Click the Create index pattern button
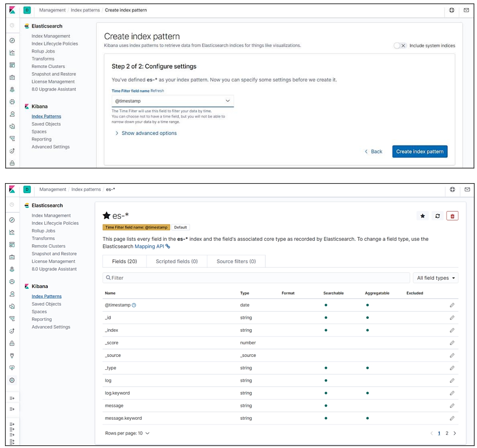Screen dimensions: 477x448 [x=419, y=151]
